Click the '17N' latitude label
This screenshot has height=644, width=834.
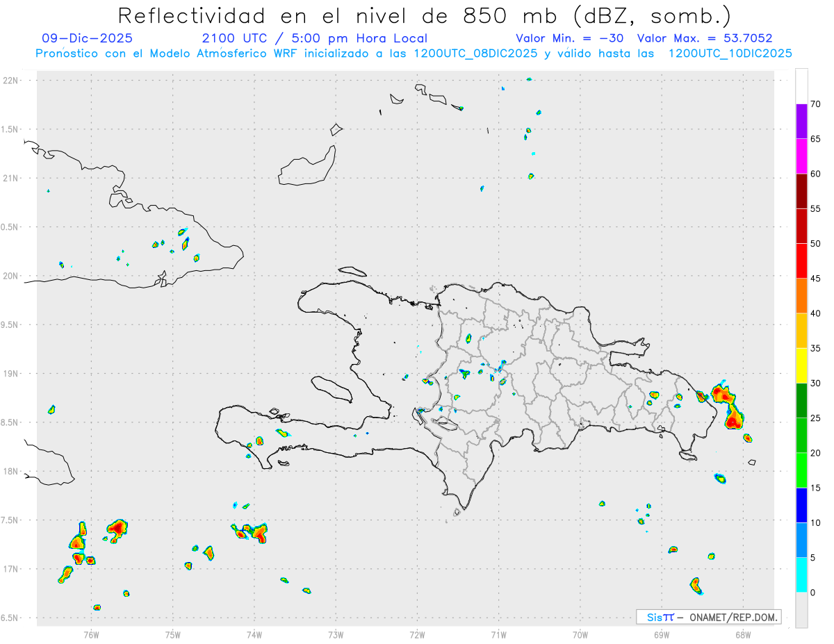(12, 569)
